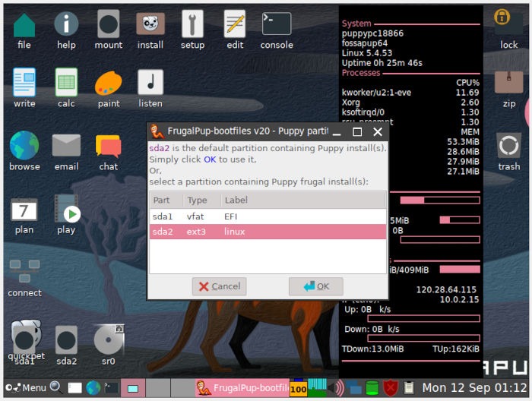Image resolution: width=532 pixels, height=401 pixels.
Task: Switch to the third gray desktop pager
Action: [182, 388]
